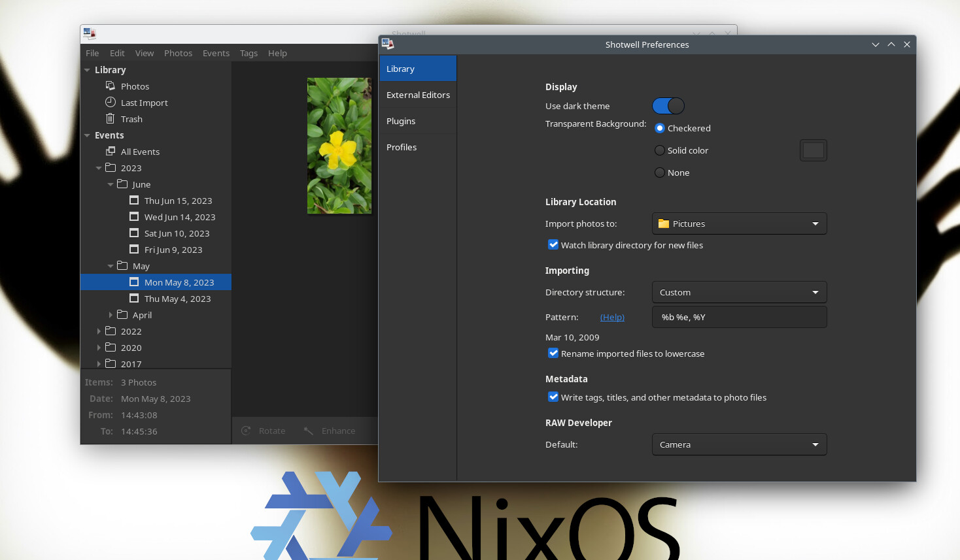The image size is (960, 560).
Task: Expand the 2017 tree node
Action: (99, 363)
